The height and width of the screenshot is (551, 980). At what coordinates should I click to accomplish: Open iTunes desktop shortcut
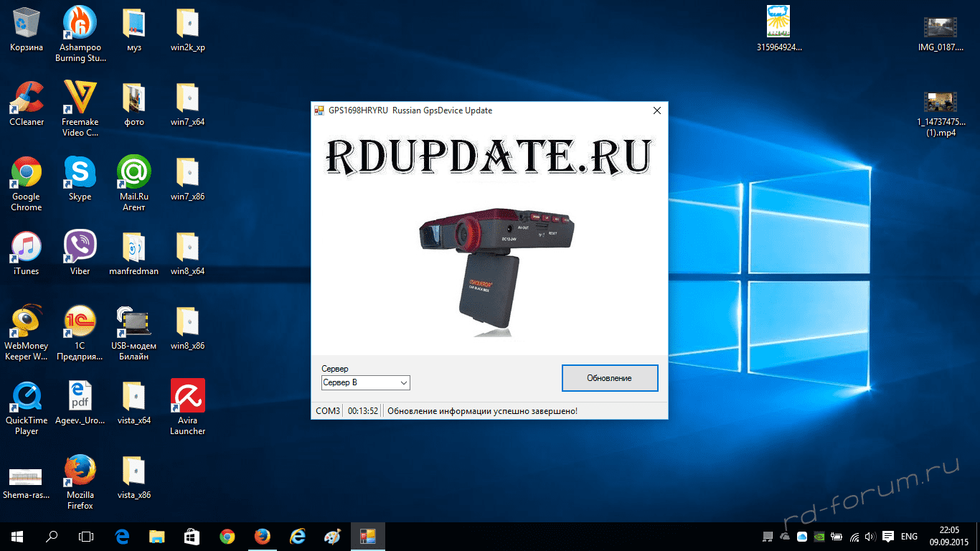pos(27,248)
